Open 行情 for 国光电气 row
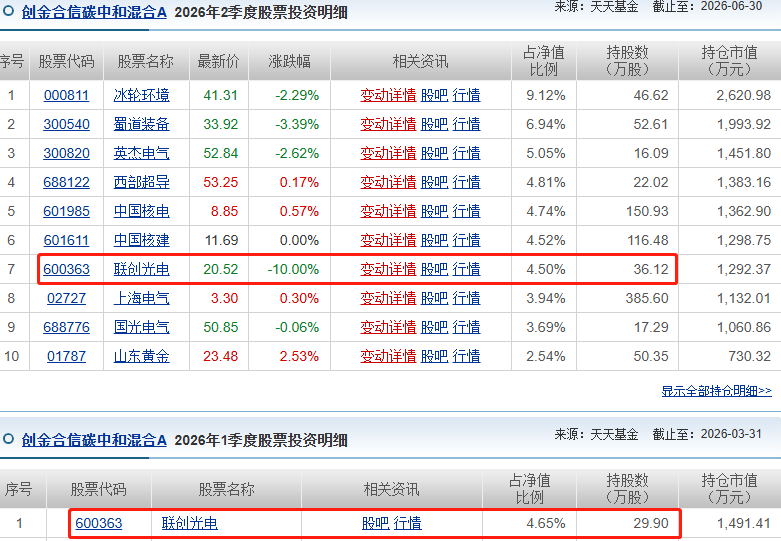This screenshot has width=781, height=541. 466,327
